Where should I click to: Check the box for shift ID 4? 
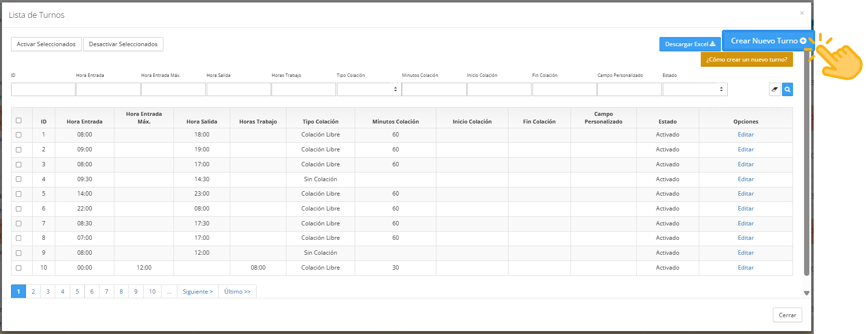point(19,179)
